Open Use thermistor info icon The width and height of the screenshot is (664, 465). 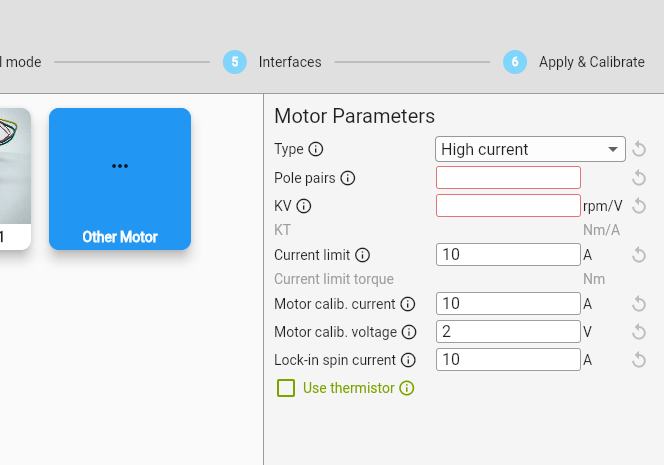click(x=407, y=388)
